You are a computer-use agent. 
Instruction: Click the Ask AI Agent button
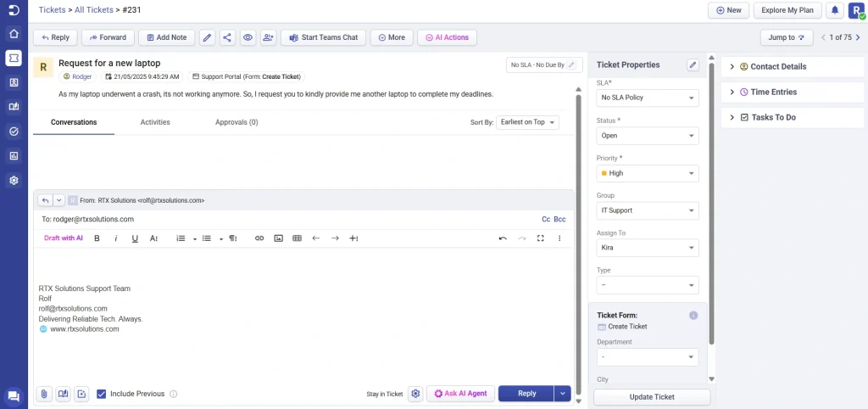[460, 394]
